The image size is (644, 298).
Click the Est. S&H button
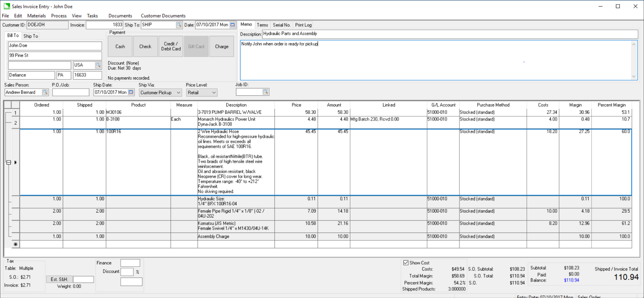click(59, 279)
